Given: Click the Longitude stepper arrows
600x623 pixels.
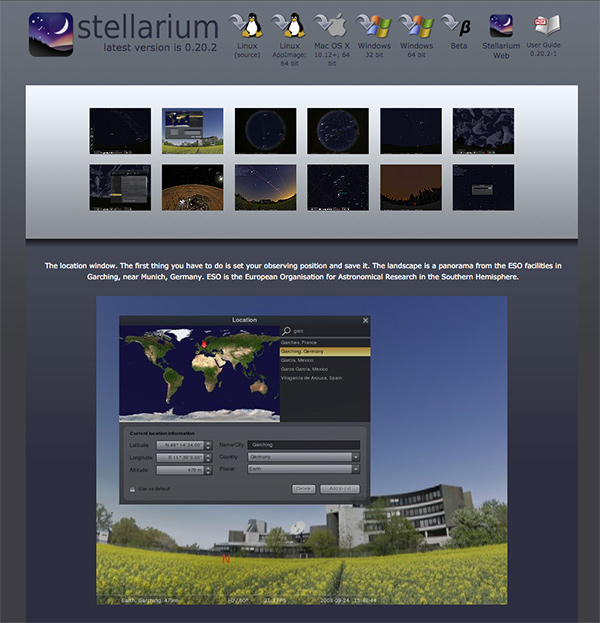Looking at the screenshot, I should pyautogui.click(x=209, y=458).
